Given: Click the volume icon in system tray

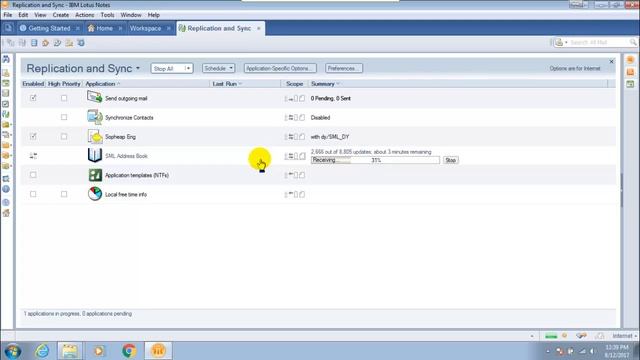Looking at the screenshot, I should pos(592,351).
